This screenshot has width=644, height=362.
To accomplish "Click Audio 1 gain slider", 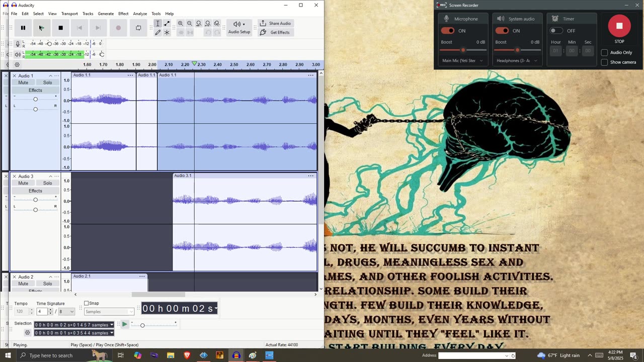I will [x=35, y=99].
